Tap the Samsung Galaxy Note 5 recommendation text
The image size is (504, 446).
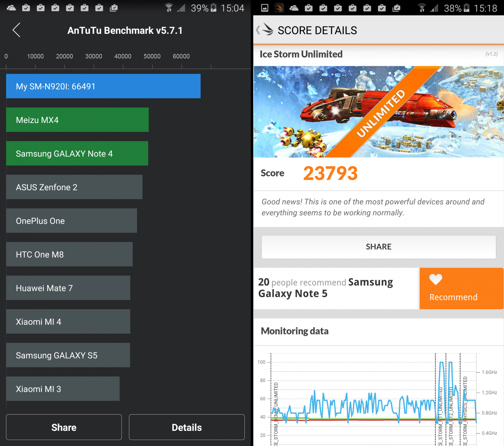[326, 288]
